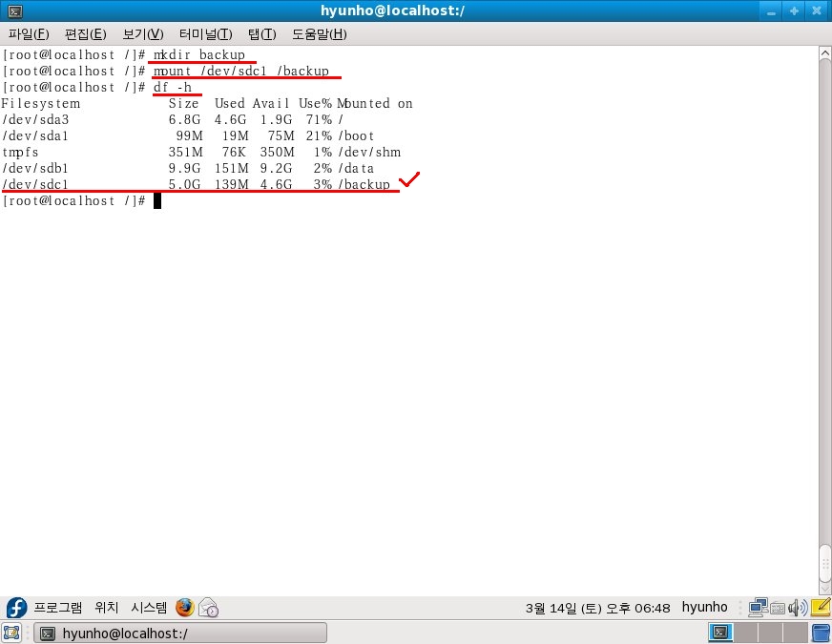Viewport: 832px width, 644px height.
Task: Click the 'Mounted on' column header text
Action: pos(375,103)
